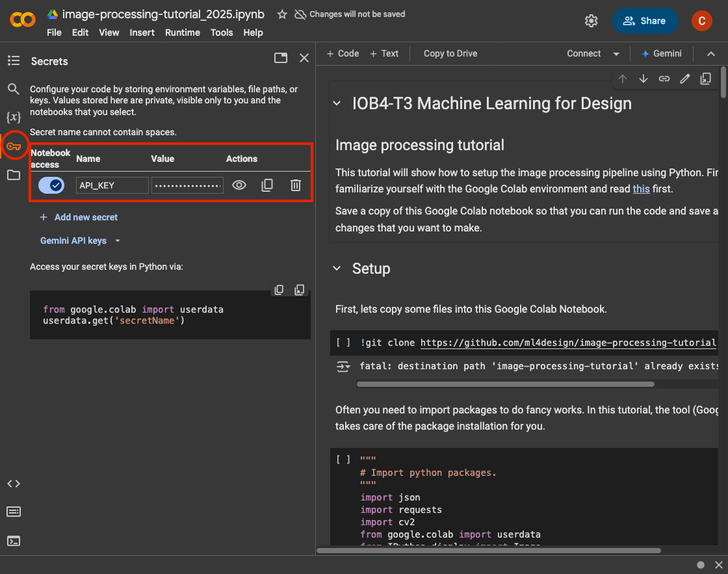
Task: Toggle Notebook access for API_KEY
Action: (x=51, y=185)
